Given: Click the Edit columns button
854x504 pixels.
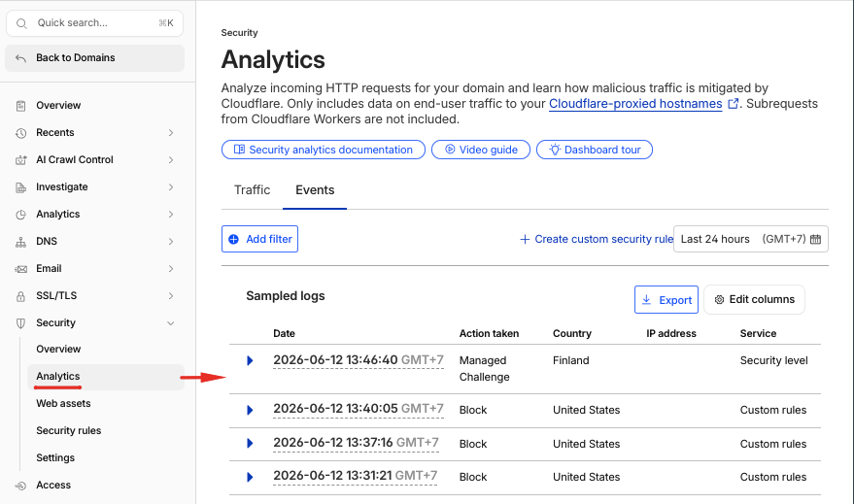Looking at the screenshot, I should pyautogui.click(x=754, y=299).
